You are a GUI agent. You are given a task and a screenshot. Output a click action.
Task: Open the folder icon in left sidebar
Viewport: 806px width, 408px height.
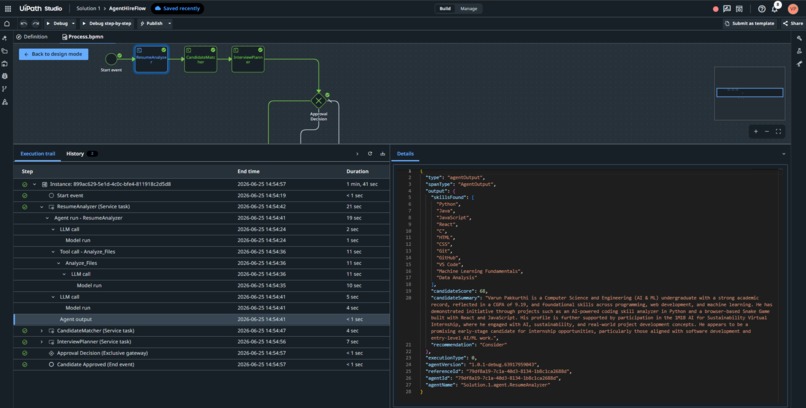click(5, 51)
